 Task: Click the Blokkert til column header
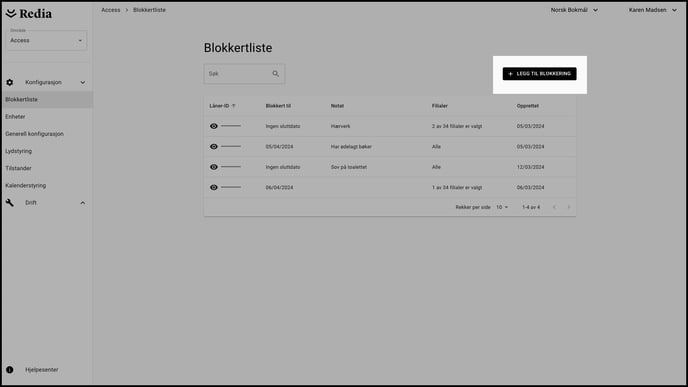pos(278,106)
